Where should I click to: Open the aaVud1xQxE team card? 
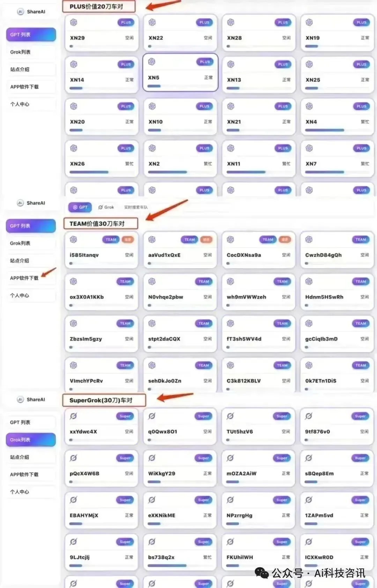[180, 250]
